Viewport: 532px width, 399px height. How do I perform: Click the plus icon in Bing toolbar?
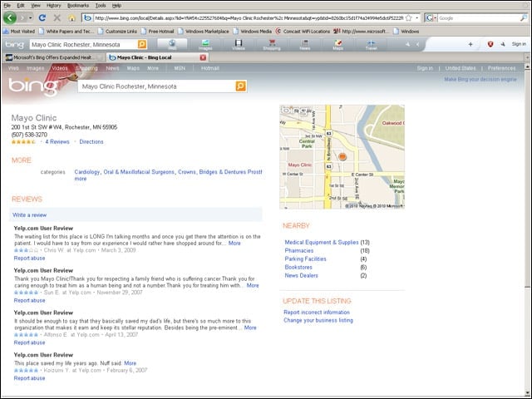[x=470, y=44]
